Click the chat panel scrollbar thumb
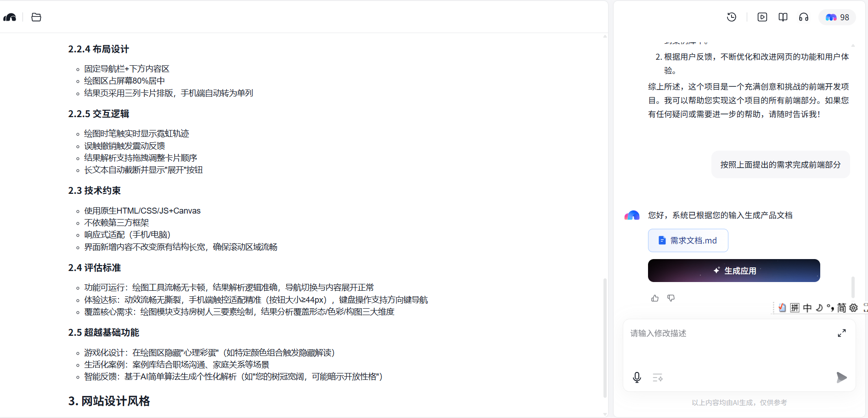868x418 pixels. pos(853,287)
